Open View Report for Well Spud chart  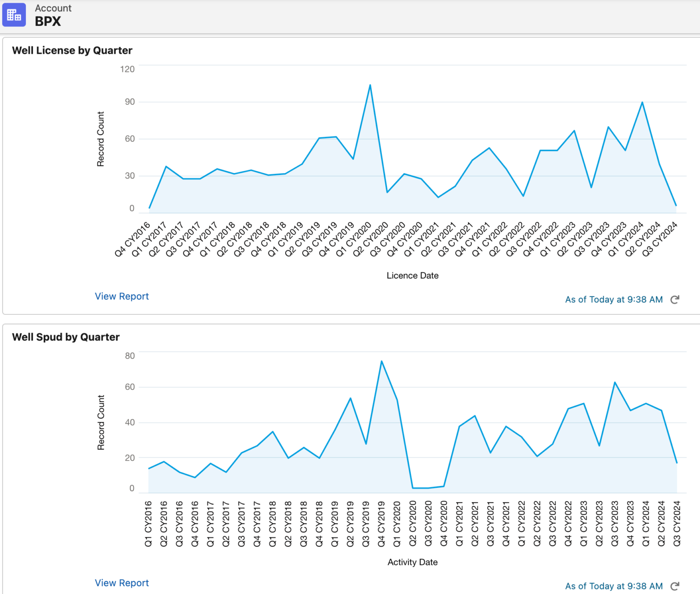pyautogui.click(x=122, y=583)
